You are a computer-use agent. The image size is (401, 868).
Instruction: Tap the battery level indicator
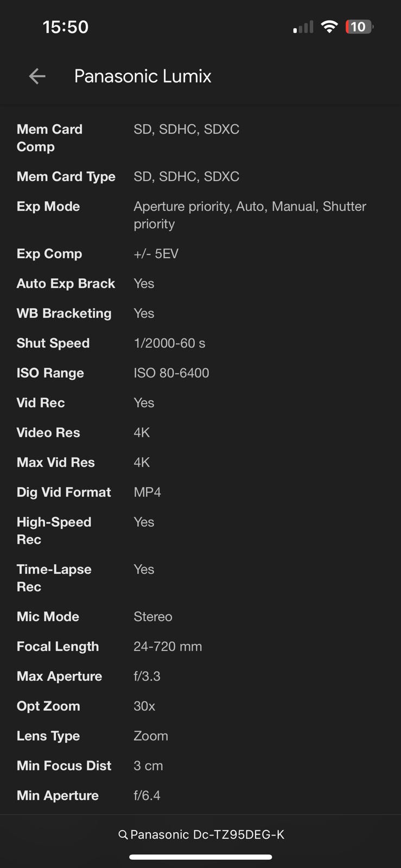(x=359, y=27)
